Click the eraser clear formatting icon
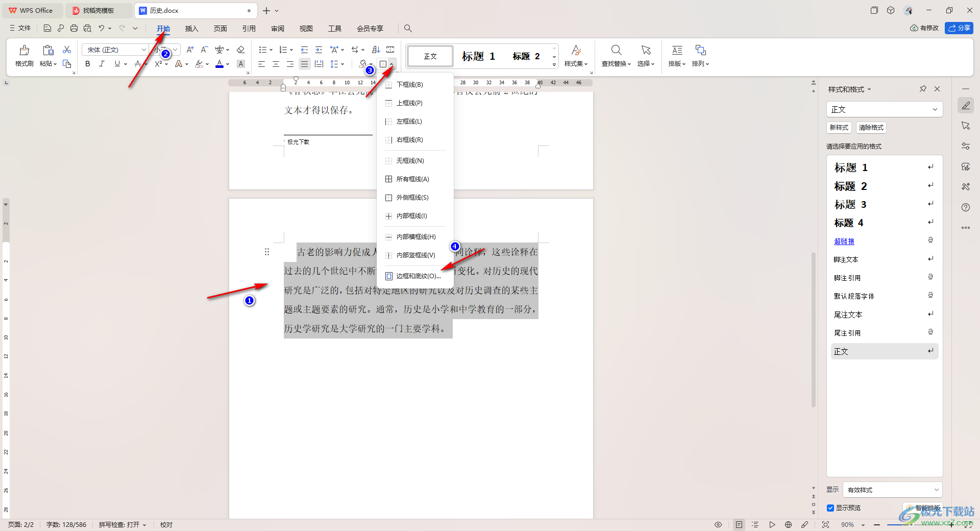 click(x=241, y=50)
